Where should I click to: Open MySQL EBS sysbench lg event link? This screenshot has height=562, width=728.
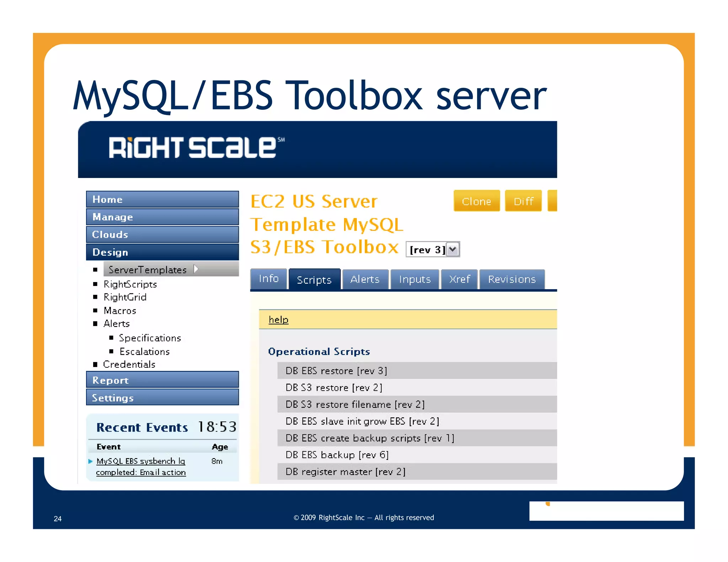tap(141, 466)
